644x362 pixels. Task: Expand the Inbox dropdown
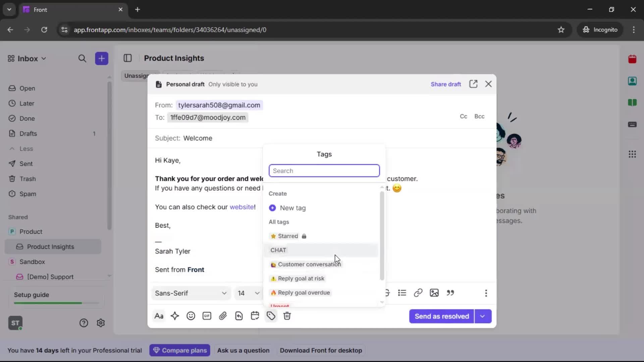tap(43, 58)
